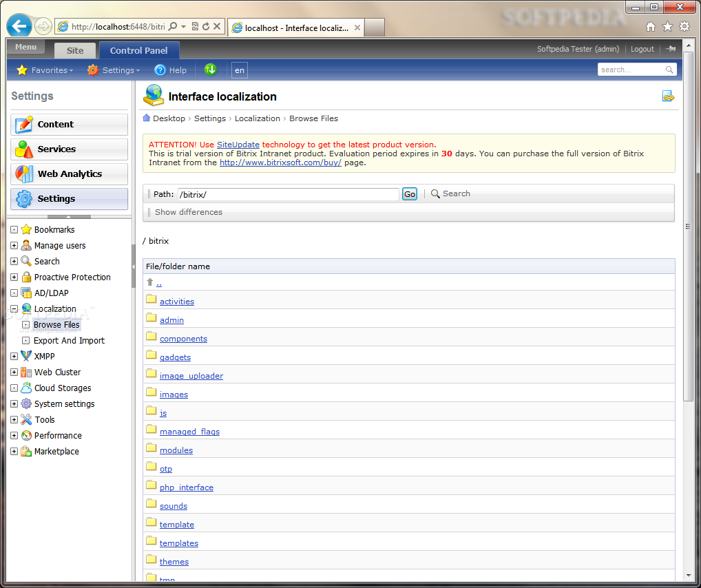Viewport: 701px width, 588px height.
Task: Open browser home page icon
Action: 651,27
